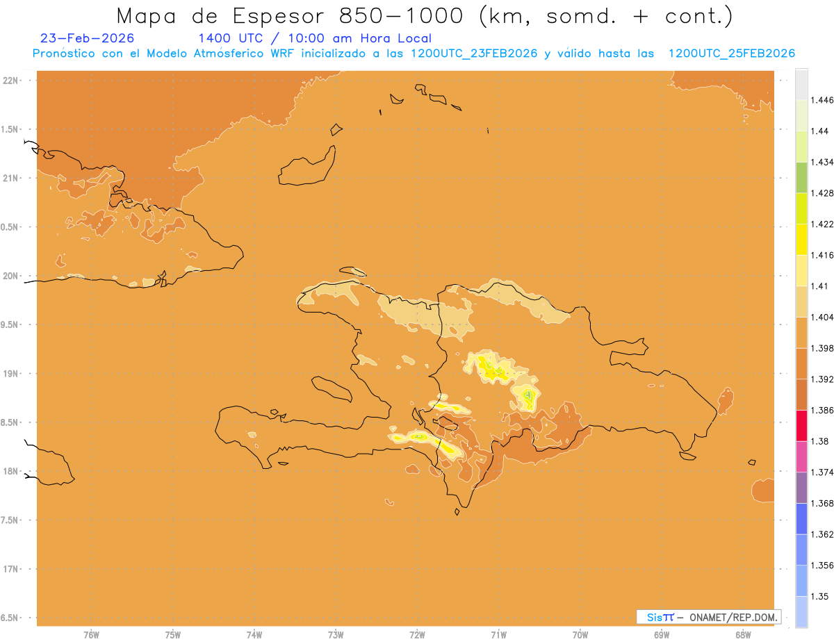Screen dimensions: 834x644
Task: Pick the blue legend swatch between 1.362 and 1.368
Action: click(x=801, y=519)
